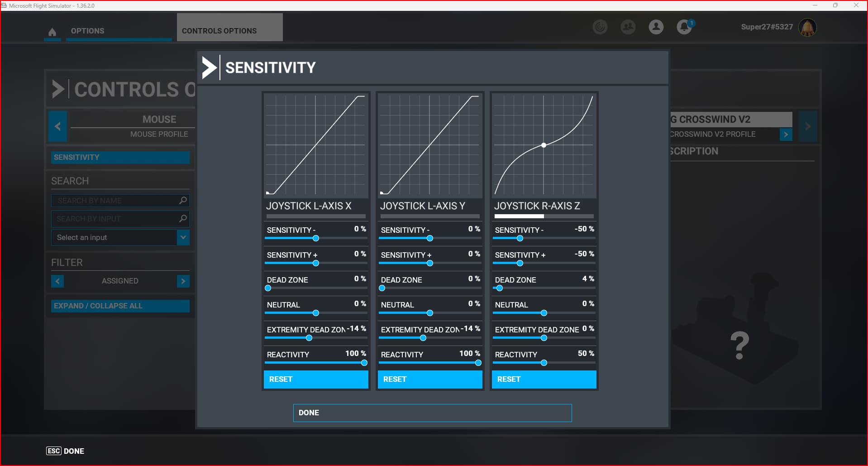
Task: Open the activity spiral icon
Action: pos(600,27)
